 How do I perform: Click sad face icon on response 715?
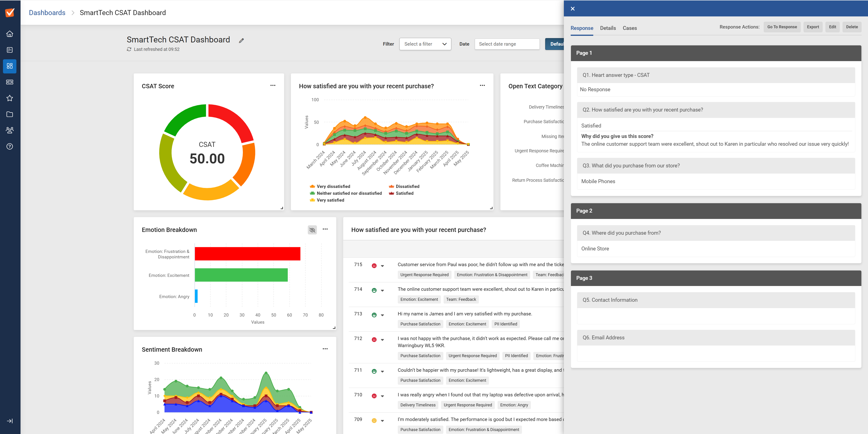[x=374, y=266]
